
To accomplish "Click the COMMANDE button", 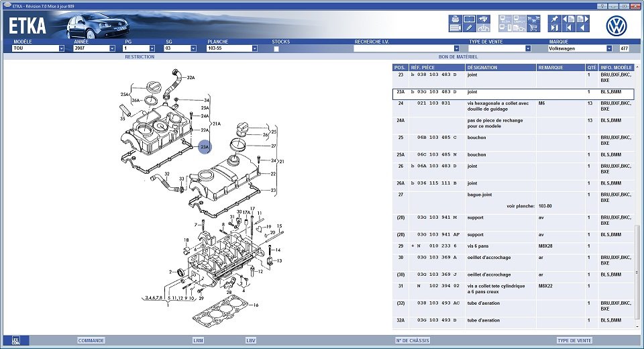I will [x=91, y=340].
